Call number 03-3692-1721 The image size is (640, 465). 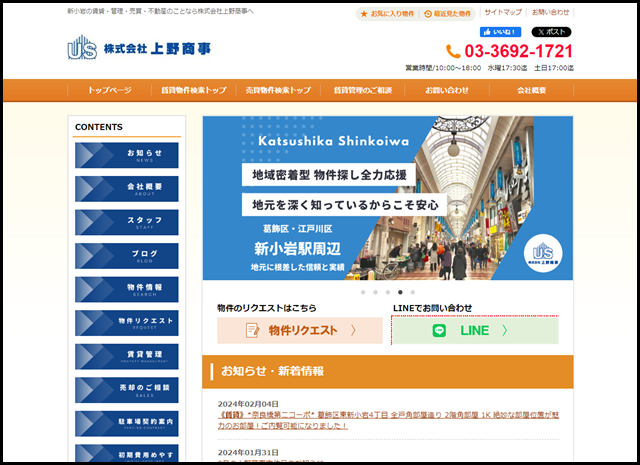coord(518,51)
